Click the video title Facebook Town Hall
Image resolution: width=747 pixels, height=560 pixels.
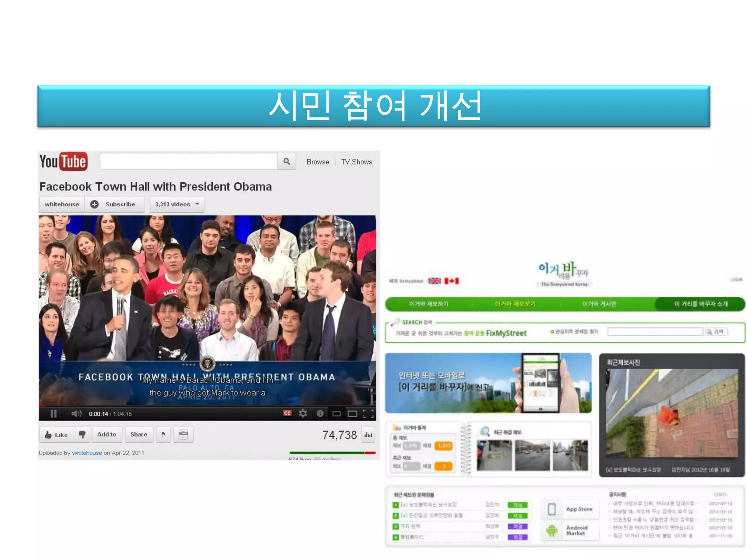[x=156, y=187]
